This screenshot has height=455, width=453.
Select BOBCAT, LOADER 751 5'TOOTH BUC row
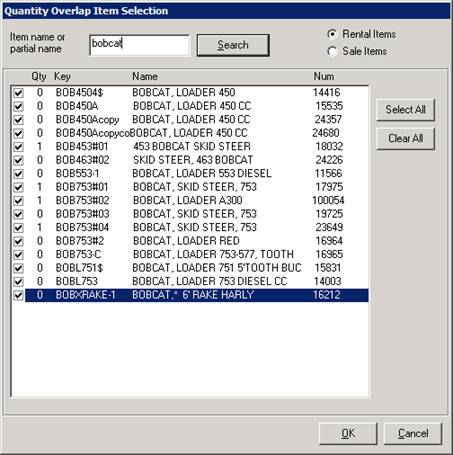point(197,268)
